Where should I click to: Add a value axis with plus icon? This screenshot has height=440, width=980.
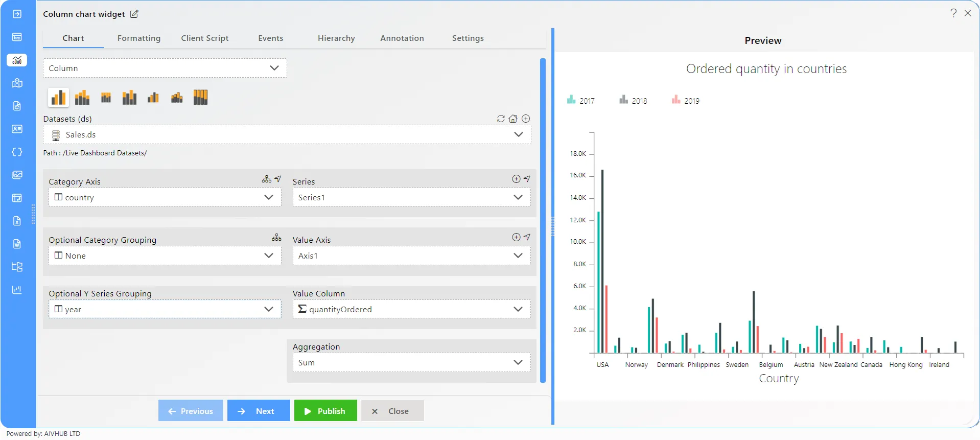516,237
